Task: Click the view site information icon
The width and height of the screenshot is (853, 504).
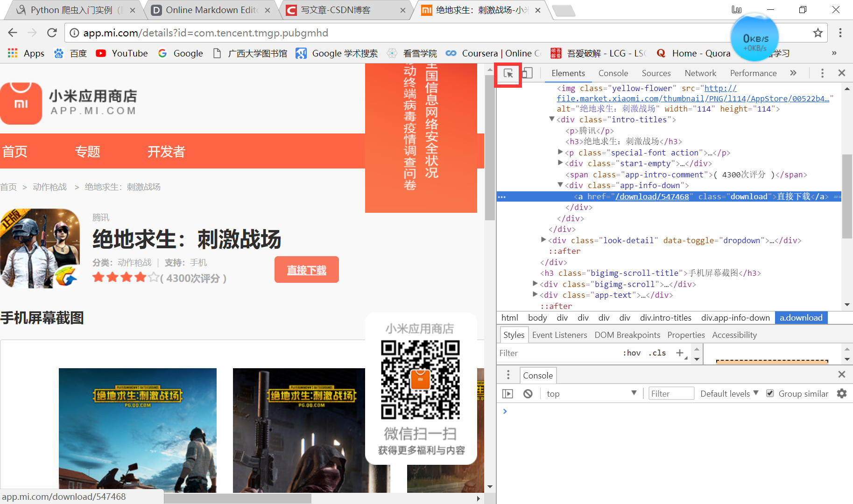Action: (x=74, y=33)
